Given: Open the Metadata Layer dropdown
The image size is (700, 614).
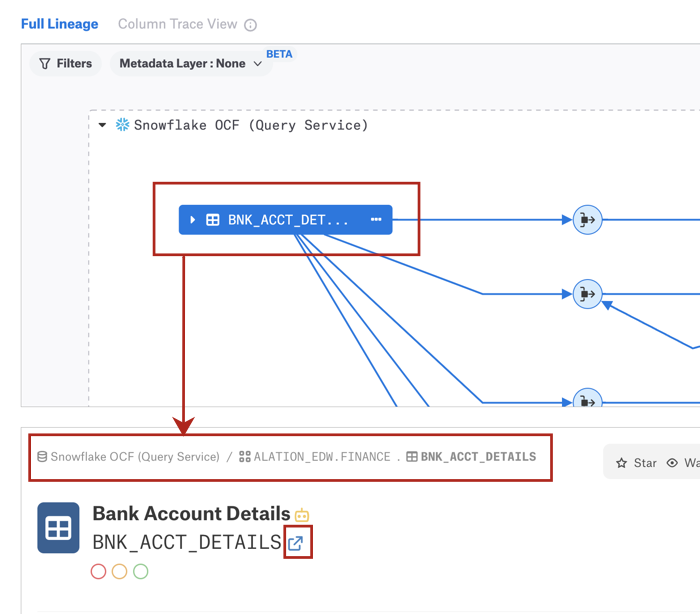Looking at the screenshot, I should click(191, 63).
